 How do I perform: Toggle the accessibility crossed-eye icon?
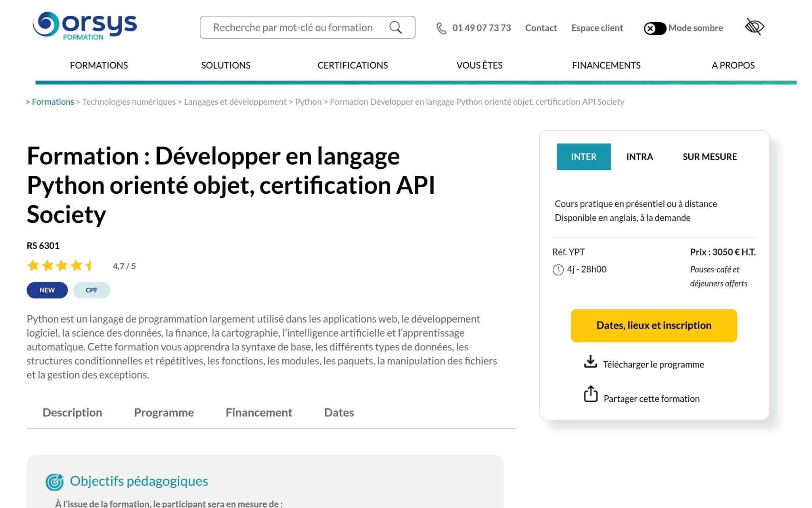click(x=755, y=27)
